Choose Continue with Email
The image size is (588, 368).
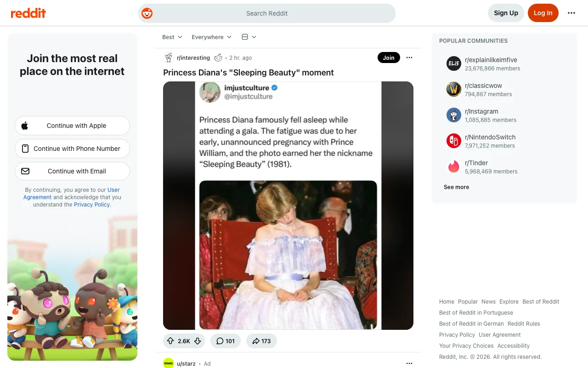click(x=72, y=171)
